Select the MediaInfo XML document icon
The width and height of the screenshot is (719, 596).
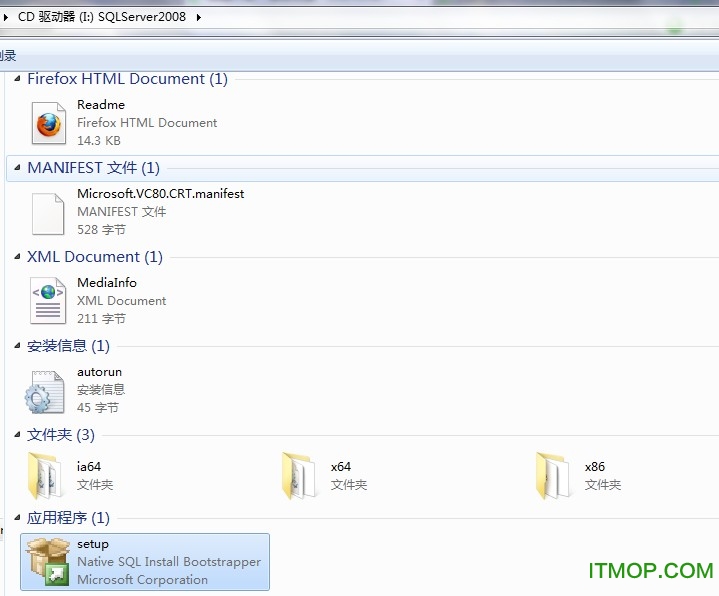(x=48, y=301)
